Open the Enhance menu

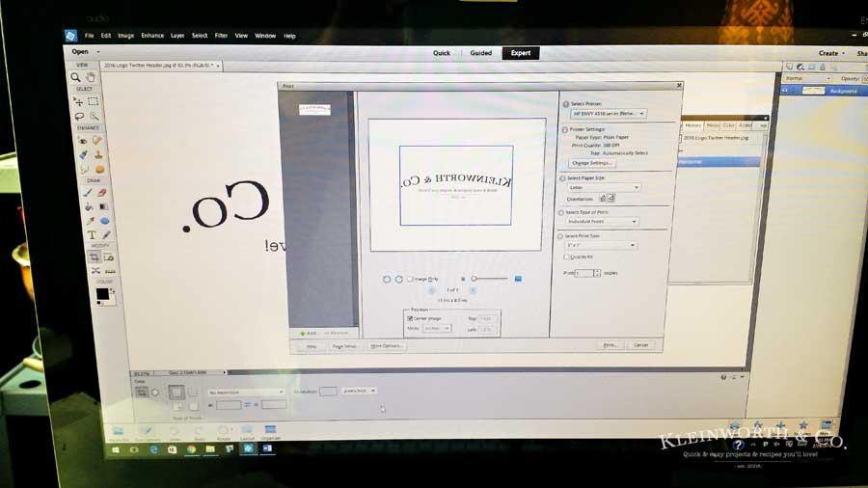coord(152,36)
